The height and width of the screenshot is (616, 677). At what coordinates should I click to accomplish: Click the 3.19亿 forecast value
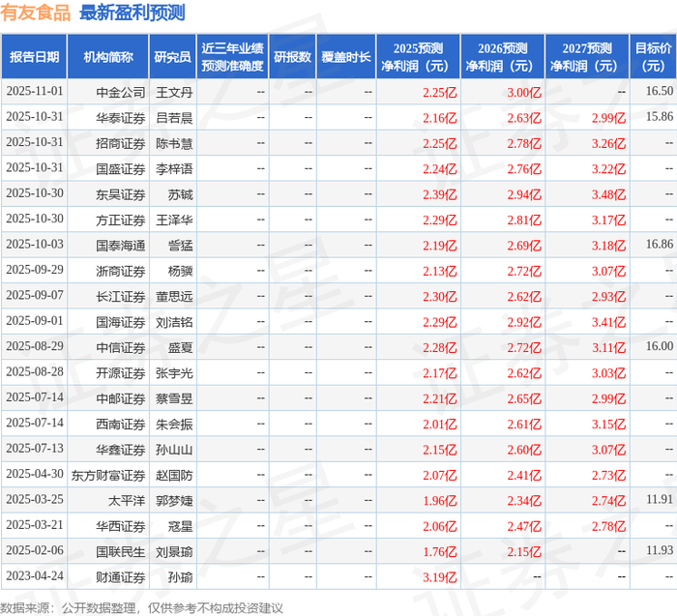click(x=439, y=577)
